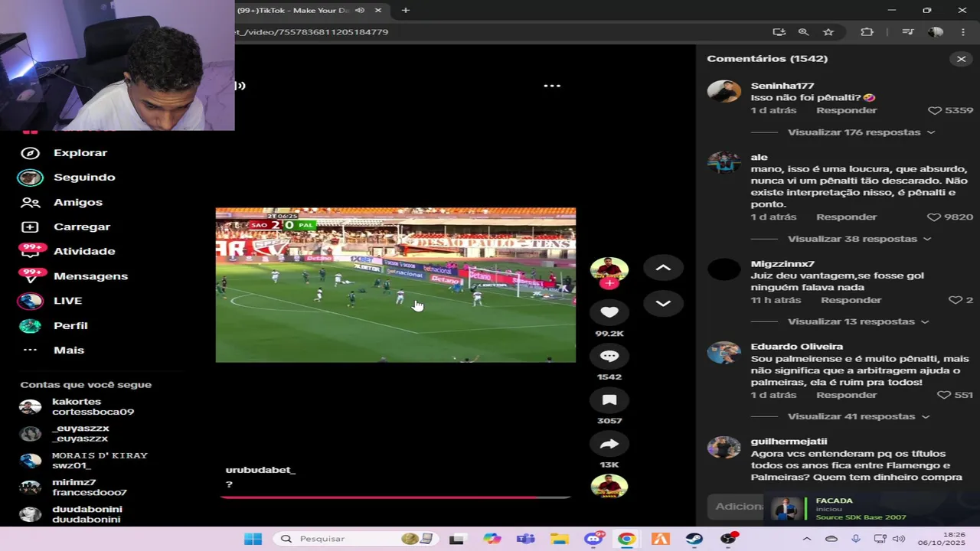The height and width of the screenshot is (551, 980).
Task: Click the soccer video to pause
Action: (395, 285)
